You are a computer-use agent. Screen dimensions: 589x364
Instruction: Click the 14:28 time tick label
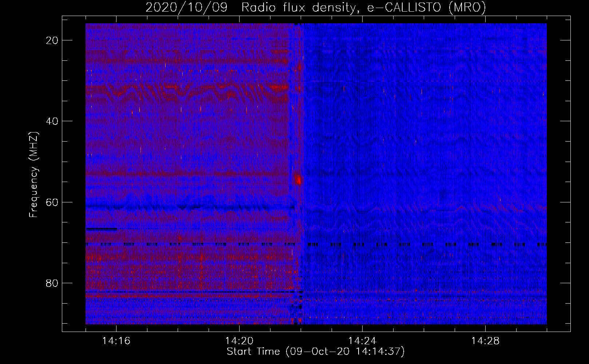[485, 341]
